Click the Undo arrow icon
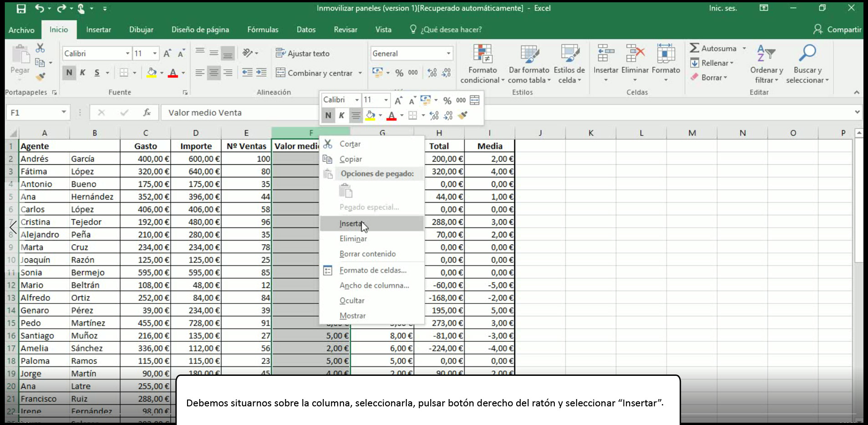Screen dimensions: 868x425 [40, 8]
